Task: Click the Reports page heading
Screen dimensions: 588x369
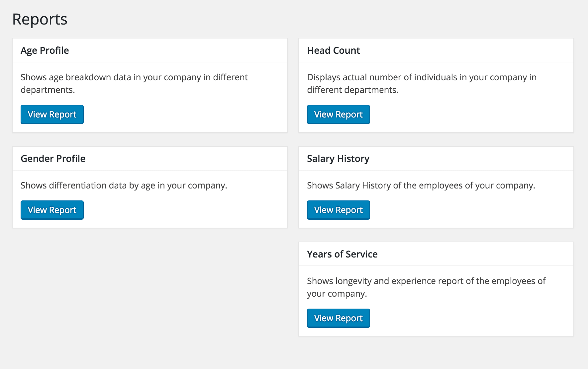Action: pos(40,19)
